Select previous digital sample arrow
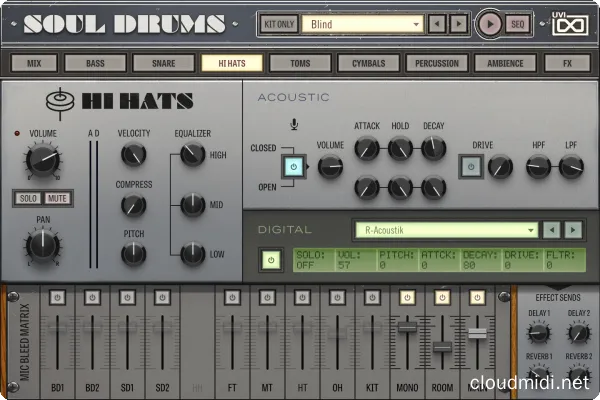The image size is (600, 400). pyautogui.click(x=551, y=230)
